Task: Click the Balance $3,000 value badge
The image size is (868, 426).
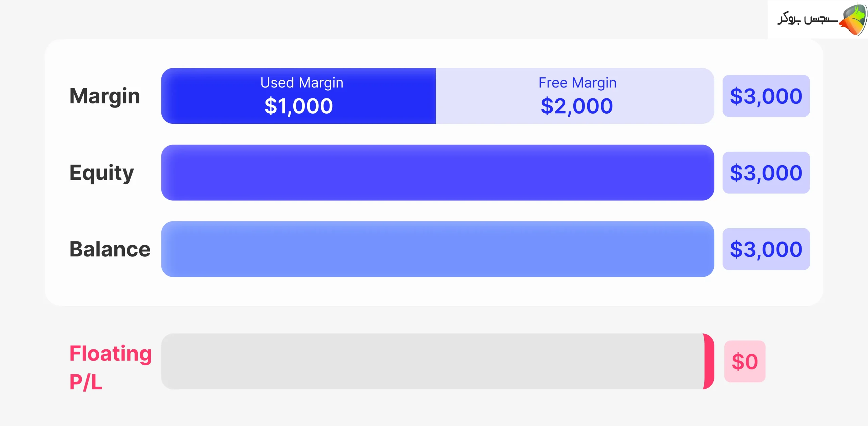Action: tap(766, 249)
